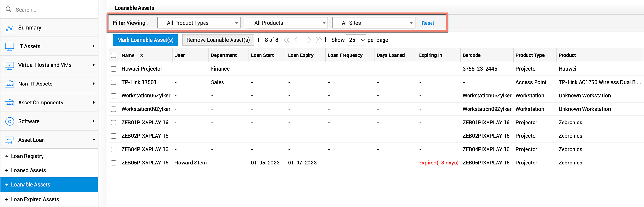This screenshot has height=207, width=644.
Task: Go to last page arrow icon
Action: 318,40
